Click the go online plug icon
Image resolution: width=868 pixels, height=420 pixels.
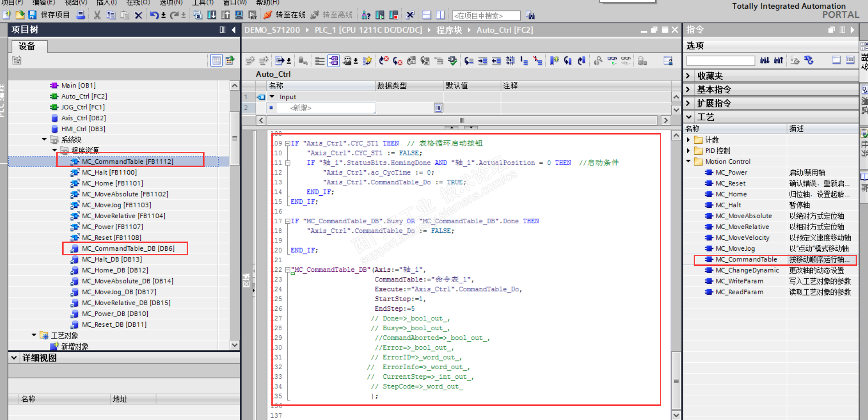click(x=268, y=15)
